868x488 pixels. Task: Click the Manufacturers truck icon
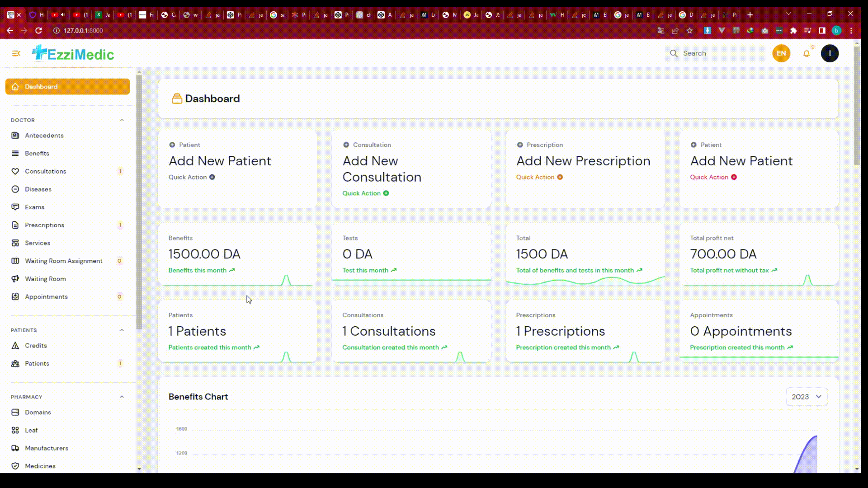[x=15, y=448]
